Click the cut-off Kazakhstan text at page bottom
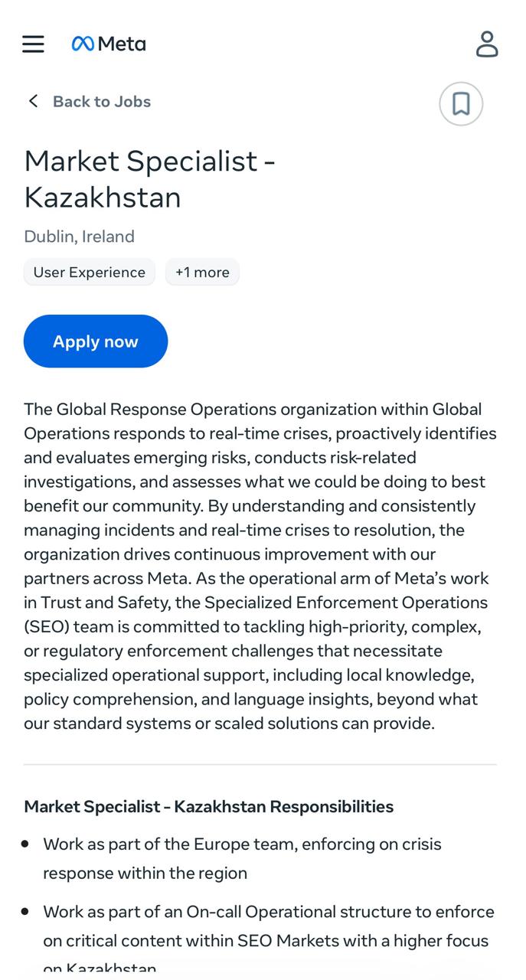 click(100, 969)
